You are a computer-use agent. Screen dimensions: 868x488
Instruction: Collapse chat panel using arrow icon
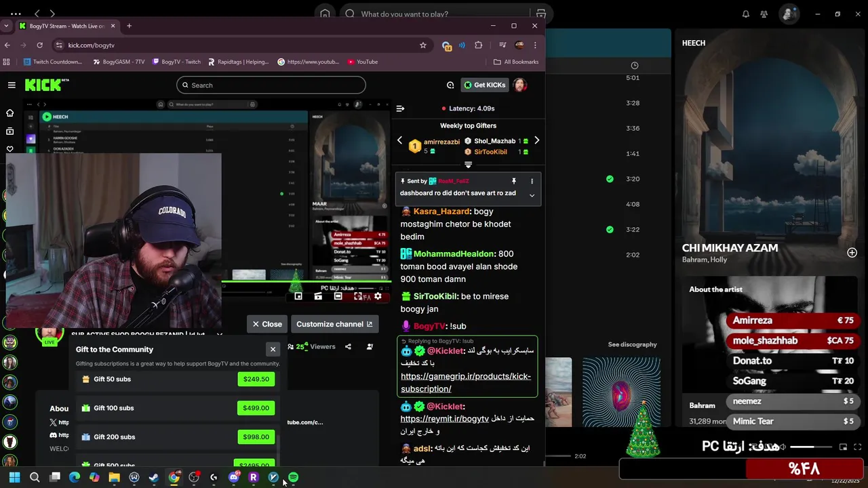point(400,108)
